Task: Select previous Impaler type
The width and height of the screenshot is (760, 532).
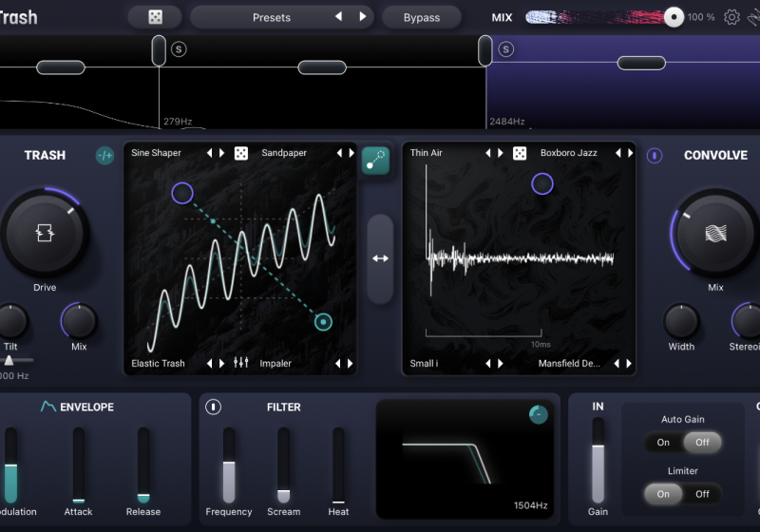Action: (x=338, y=364)
